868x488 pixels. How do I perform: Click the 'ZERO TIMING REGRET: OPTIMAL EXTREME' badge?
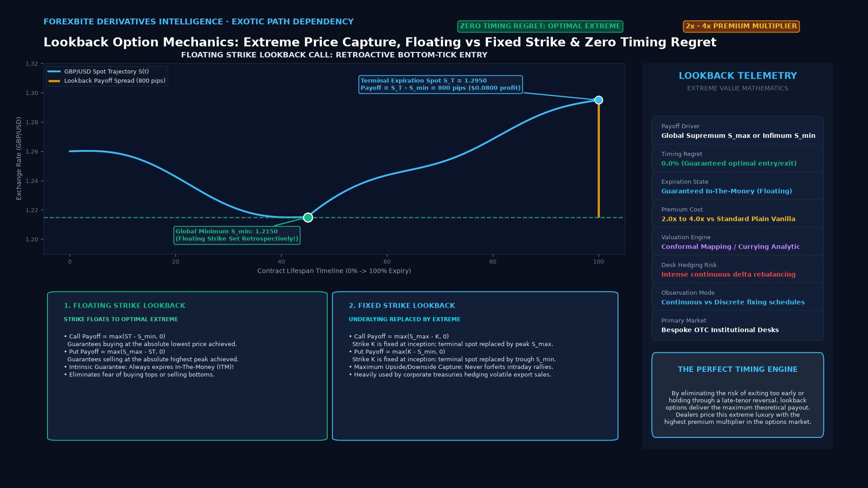(540, 26)
